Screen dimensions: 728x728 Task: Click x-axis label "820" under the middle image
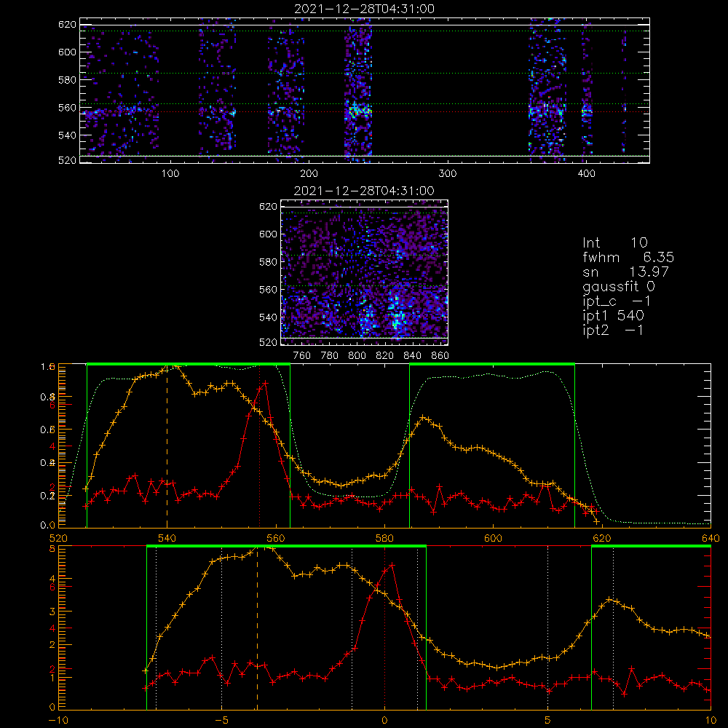tap(385, 356)
